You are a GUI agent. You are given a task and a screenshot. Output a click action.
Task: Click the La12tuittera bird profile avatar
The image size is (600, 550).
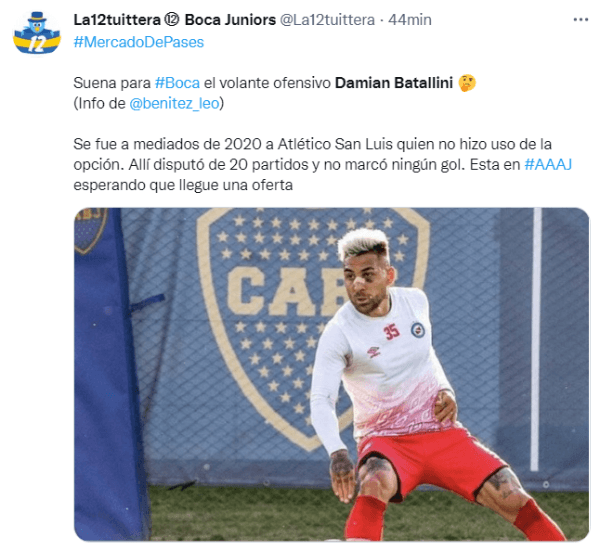click(x=37, y=33)
